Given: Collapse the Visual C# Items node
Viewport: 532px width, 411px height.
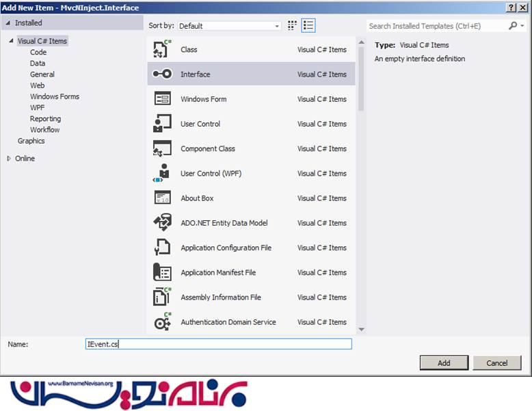Looking at the screenshot, I should [x=11, y=41].
